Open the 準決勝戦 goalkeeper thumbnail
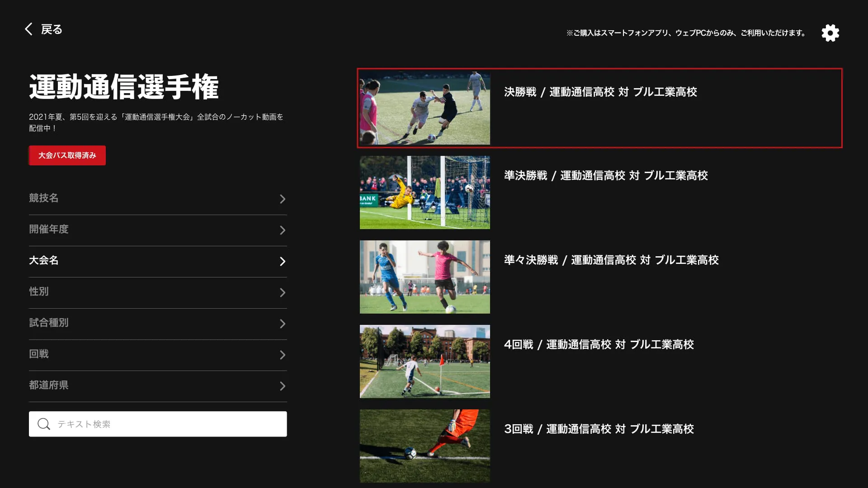Viewport: 868px width, 488px height. 425,192
